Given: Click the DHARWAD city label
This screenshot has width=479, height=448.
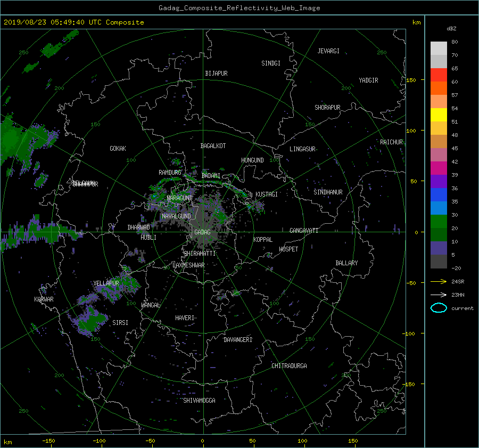Looking at the screenshot, I should click(x=139, y=227).
